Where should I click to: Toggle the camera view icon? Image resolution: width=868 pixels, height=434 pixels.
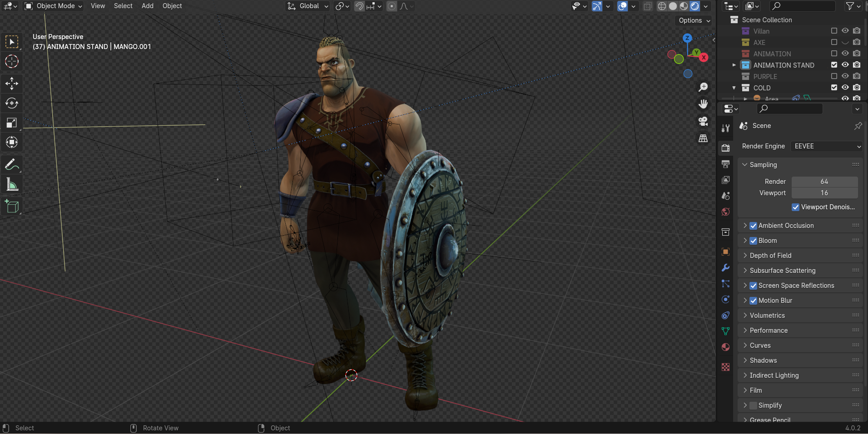[703, 121]
